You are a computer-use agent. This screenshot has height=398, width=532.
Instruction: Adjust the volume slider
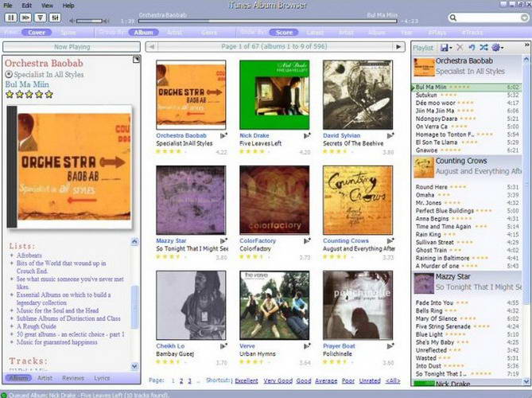click(x=89, y=21)
